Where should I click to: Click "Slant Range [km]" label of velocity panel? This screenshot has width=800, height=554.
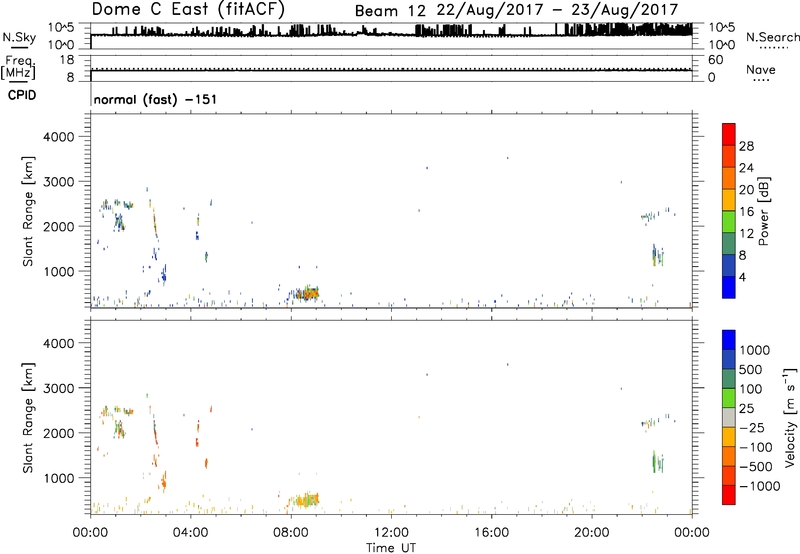point(28,418)
